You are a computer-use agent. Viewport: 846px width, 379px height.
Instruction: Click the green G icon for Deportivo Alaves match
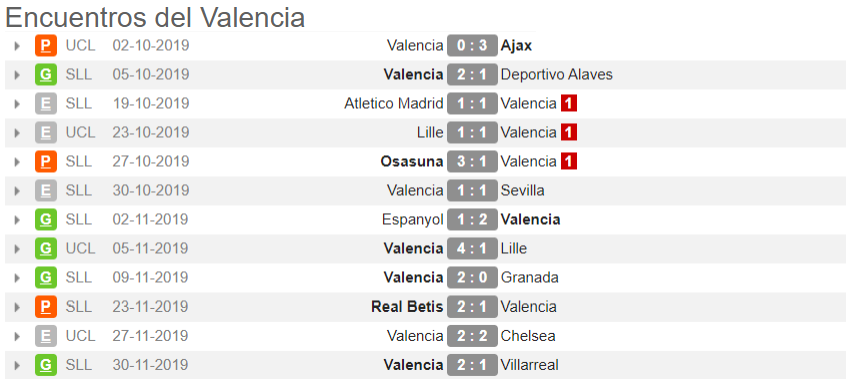click(x=46, y=75)
